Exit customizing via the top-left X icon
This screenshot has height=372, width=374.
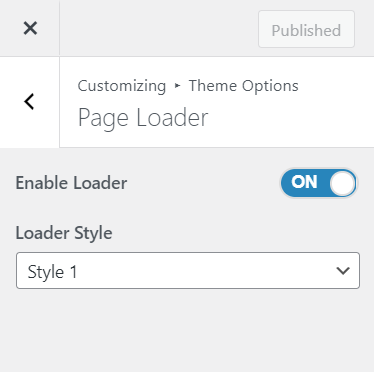click(x=30, y=28)
